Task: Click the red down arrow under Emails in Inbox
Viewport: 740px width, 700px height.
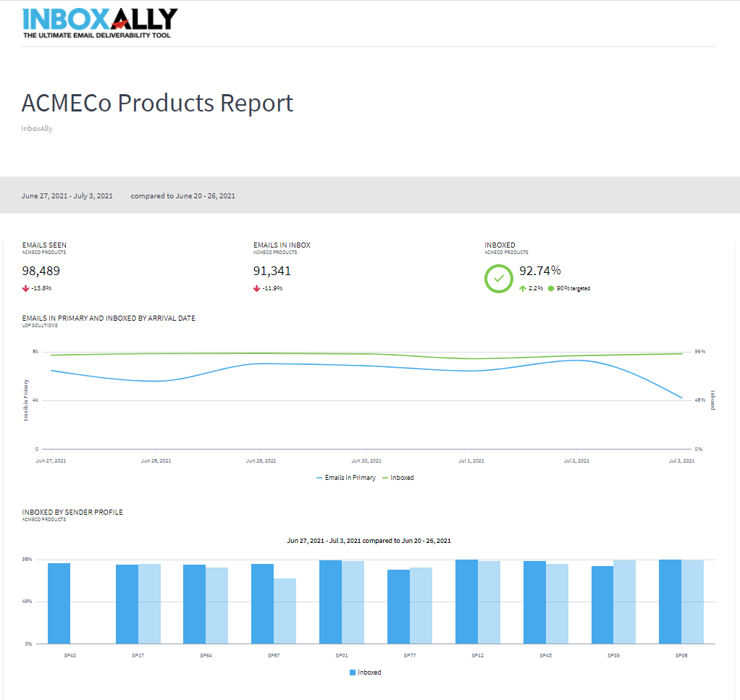Action: pyautogui.click(x=256, y=288)
